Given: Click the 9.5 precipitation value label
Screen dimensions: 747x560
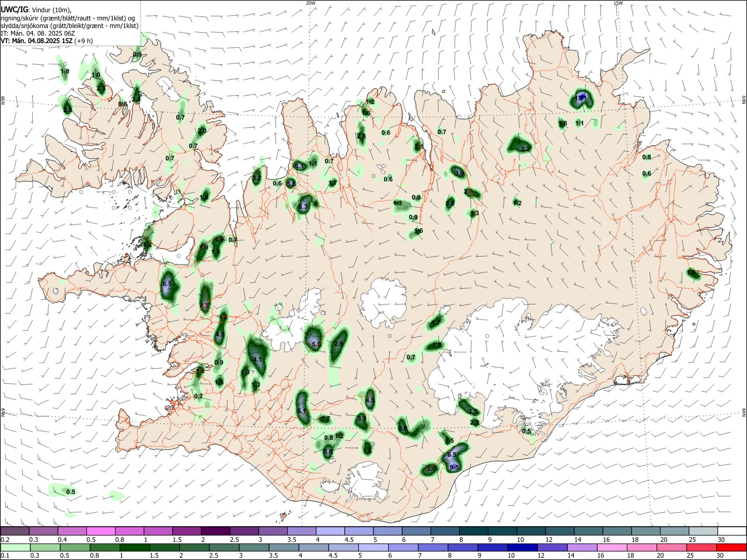Looking at the screenshot, I should tap(455, 467).
